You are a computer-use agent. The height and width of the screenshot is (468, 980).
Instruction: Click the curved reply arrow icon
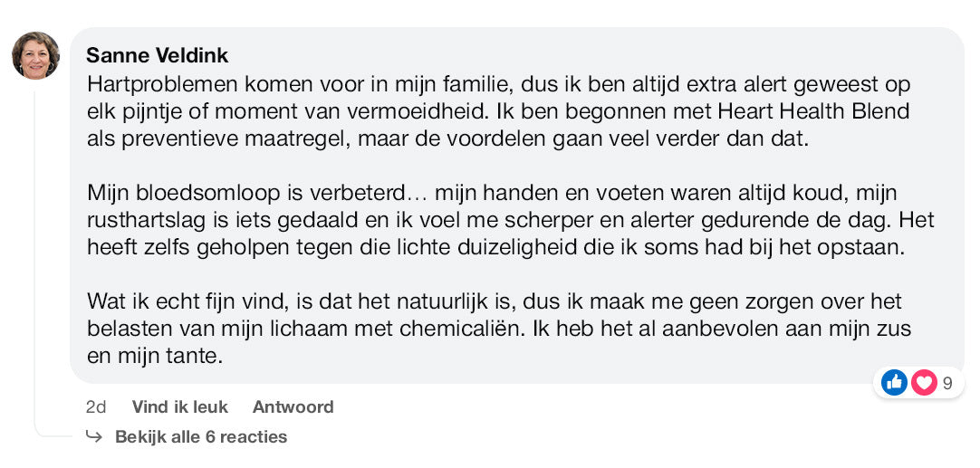click(x=94, y=437)
